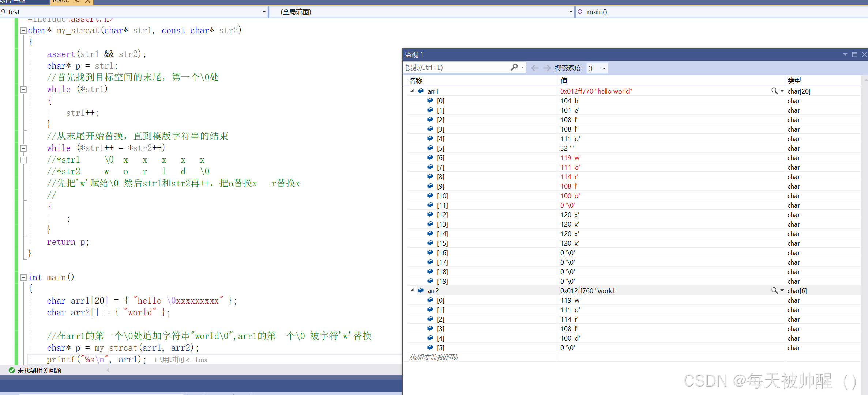The image size is (868, 395).
Task: Open the visualizer magnifier next to arr2 value
Action: pos(774,290)
